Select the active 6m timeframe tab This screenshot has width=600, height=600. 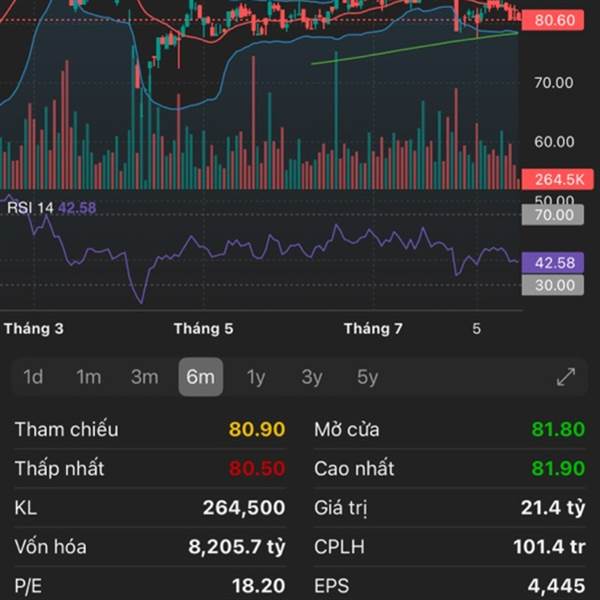[201, 377]
